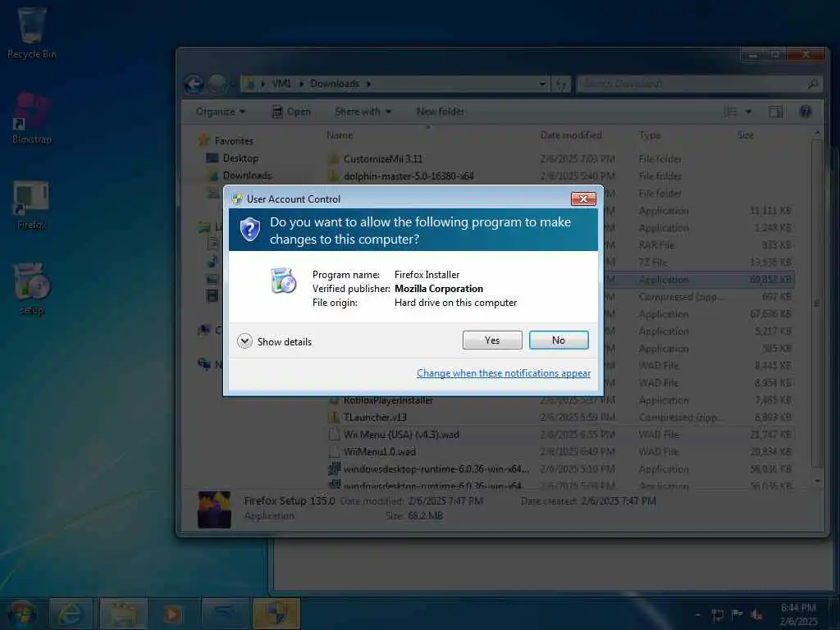Select Downloads in navigation pane
The image size is (840, 630).
tap(247, 176)
